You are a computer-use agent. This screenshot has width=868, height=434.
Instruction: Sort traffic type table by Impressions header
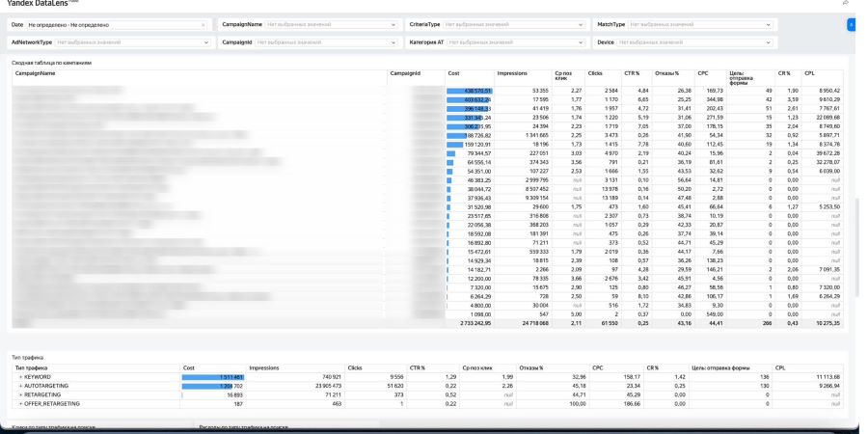tap(264, 367)
